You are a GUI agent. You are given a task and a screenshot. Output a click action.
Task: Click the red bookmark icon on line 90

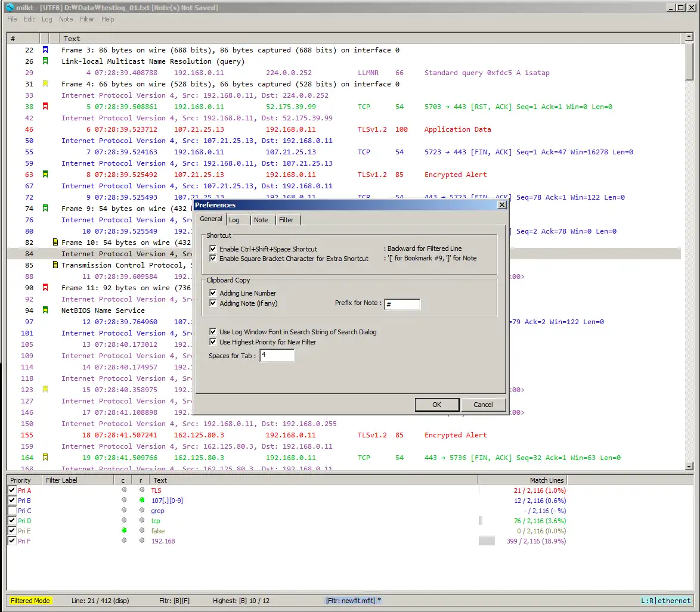pos(45,287)
